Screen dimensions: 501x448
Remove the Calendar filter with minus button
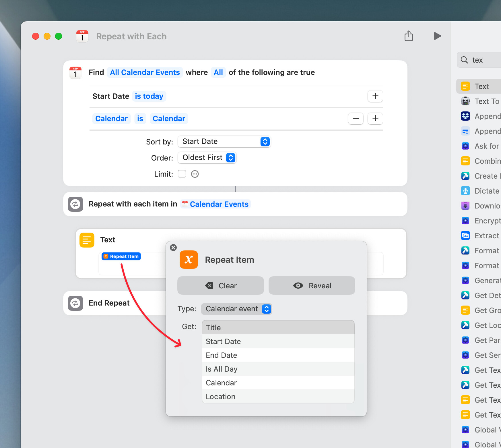click(356, 119)
